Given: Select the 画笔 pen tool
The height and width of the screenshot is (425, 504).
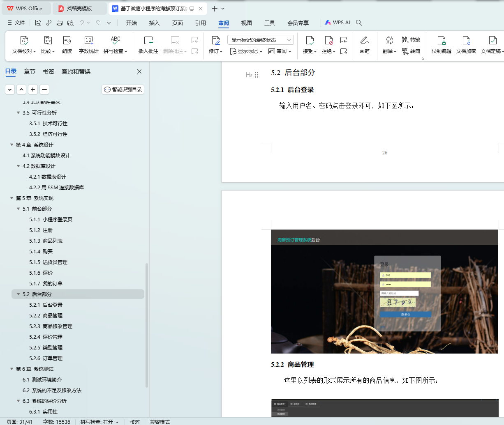Looking at the screenshot, I should click(365, 45).
